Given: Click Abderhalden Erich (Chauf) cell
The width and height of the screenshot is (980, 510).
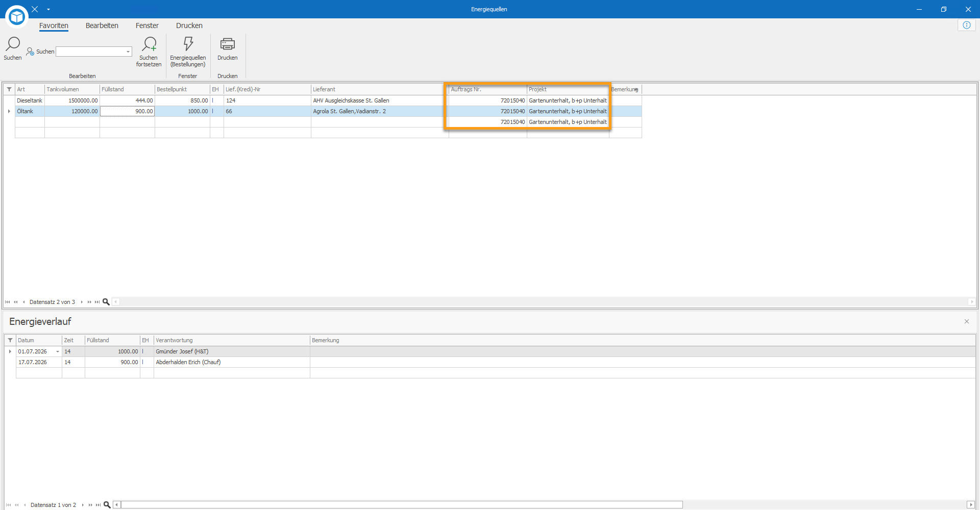Looking at the screenshot, I should (x=232, y=362).
